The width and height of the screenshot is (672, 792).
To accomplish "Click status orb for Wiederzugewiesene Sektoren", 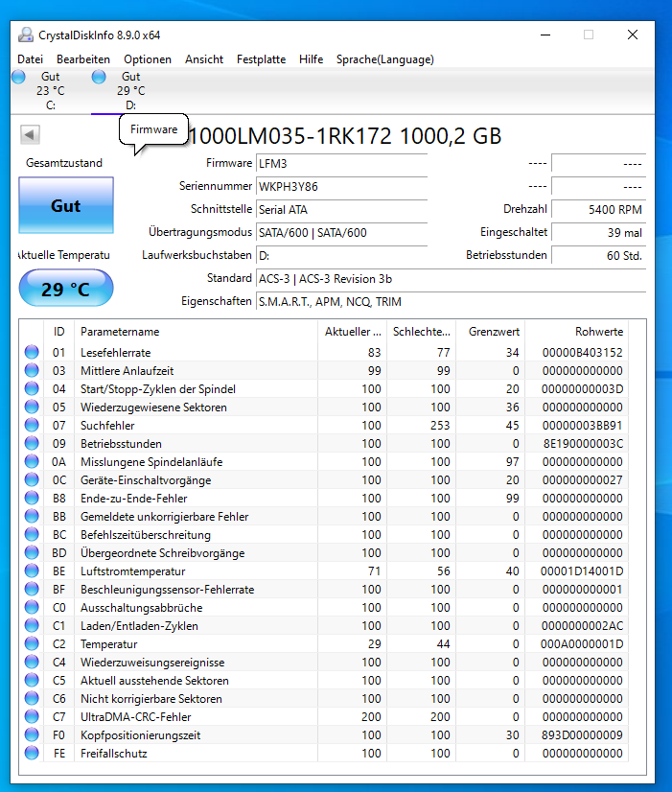I will click(32, 407).
